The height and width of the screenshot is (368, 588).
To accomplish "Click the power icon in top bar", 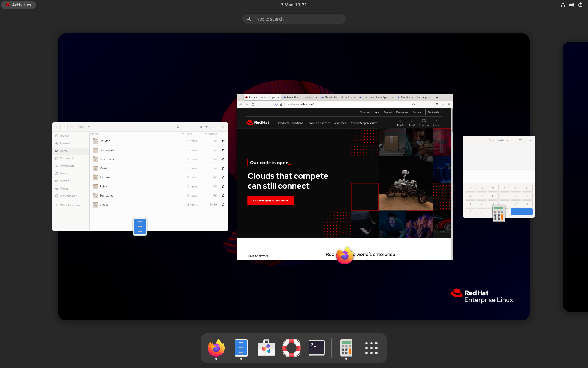I will [x=580, y=5].
